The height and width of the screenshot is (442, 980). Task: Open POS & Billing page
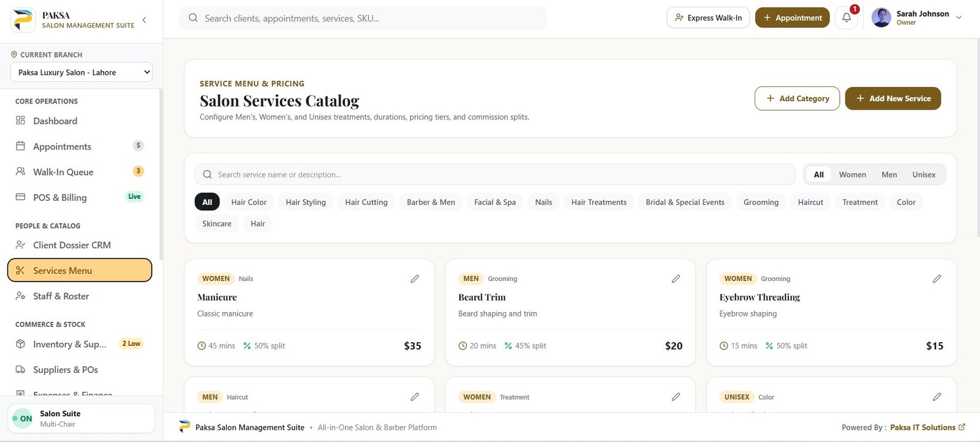pos(80,197)
